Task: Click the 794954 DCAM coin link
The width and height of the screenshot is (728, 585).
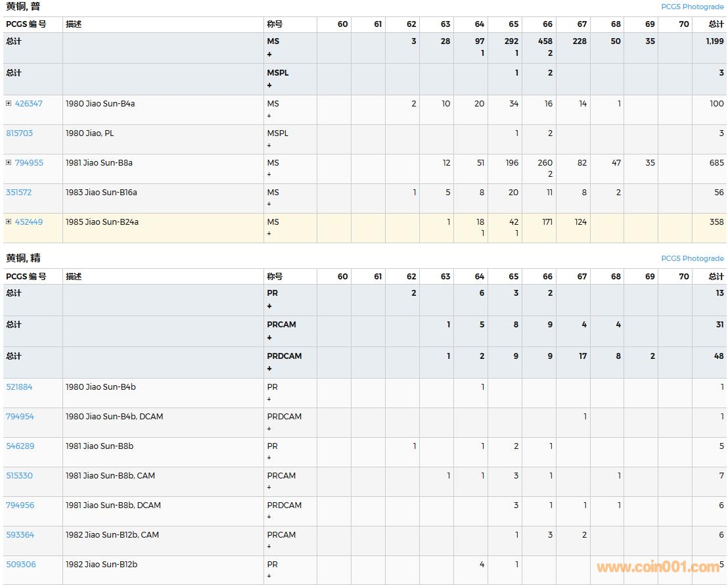Action: click(x=20, y=417)
